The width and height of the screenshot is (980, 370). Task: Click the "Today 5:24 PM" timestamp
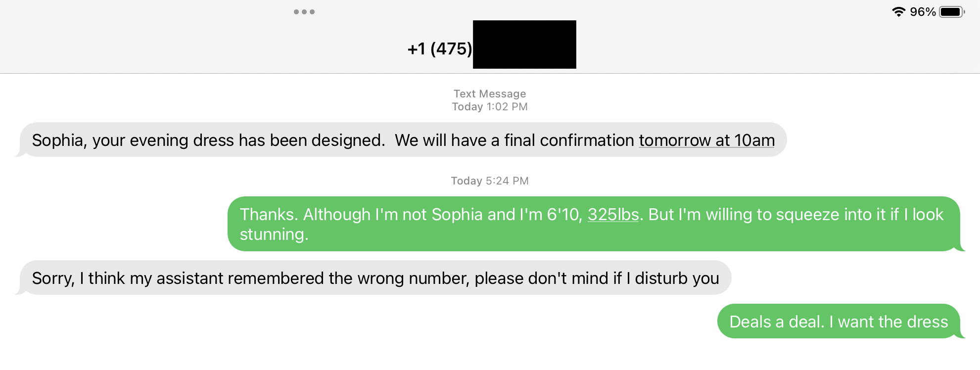(x=490, y=181)
